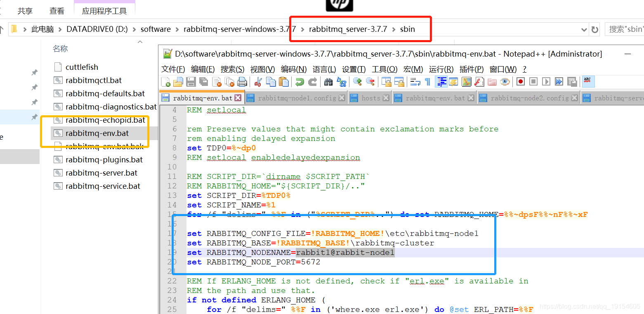Undo with the green arrow icon
This screenshot has width=644, height=314.
300,82
